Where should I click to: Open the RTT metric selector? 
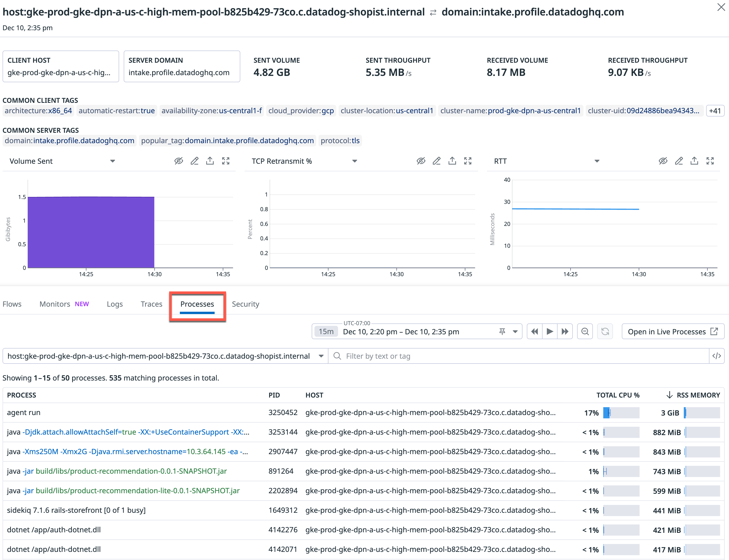click(597, 161)
